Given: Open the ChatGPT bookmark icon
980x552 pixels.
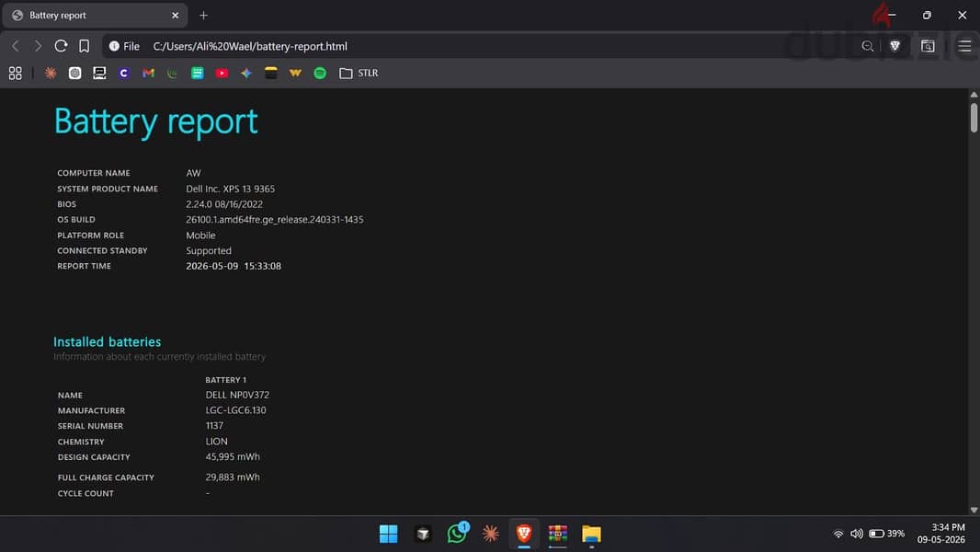Looking at the screenshot, I should pyautogui.click(x=75, y=74).
